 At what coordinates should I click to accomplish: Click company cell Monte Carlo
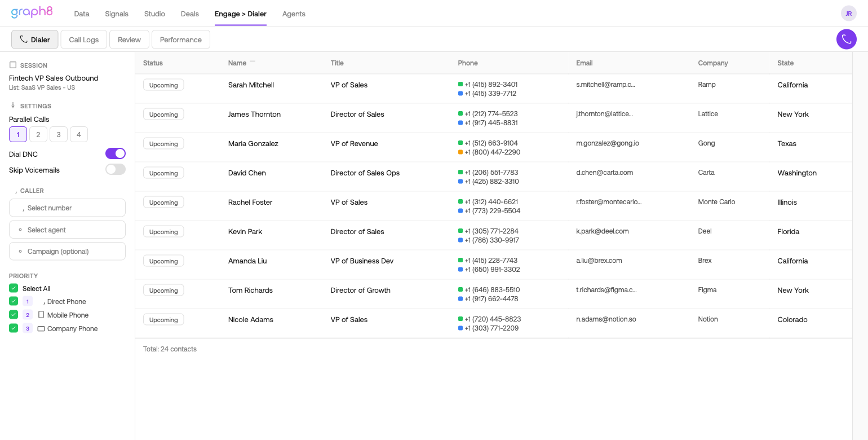click(x=716, y=202)
